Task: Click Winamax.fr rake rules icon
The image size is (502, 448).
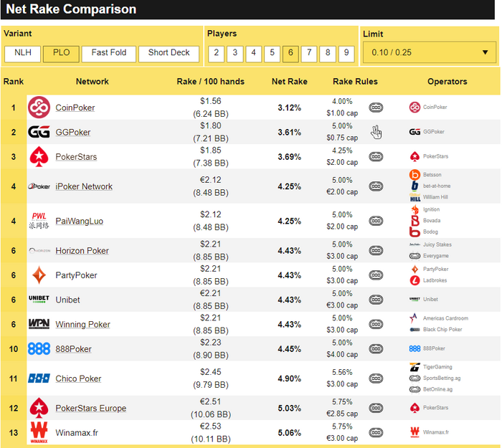Action: tap(376, 433)
